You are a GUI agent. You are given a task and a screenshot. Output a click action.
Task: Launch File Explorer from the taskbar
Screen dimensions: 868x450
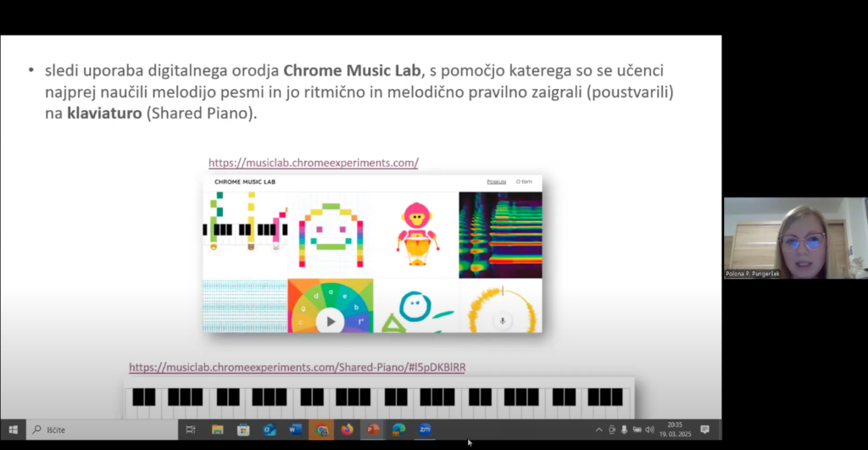coord(217,430)
